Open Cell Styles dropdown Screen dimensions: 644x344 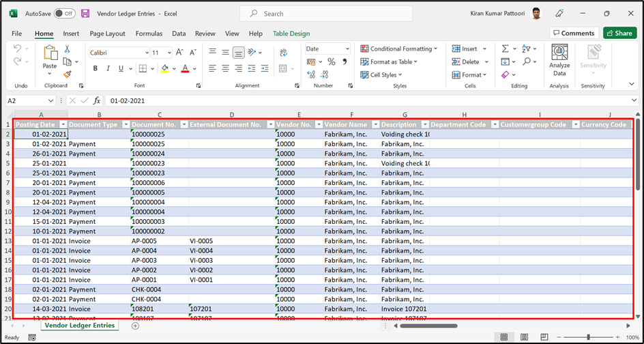pyautogui.click(x=381, y=75)
